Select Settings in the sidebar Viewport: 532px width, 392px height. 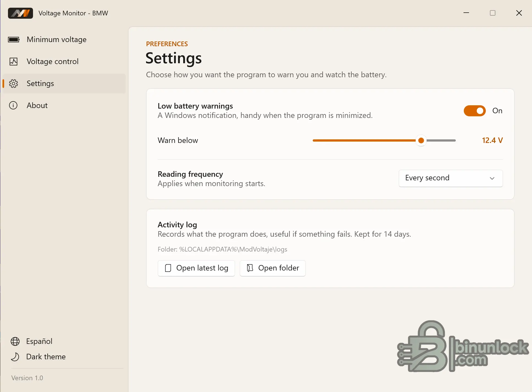coord(64,84)
